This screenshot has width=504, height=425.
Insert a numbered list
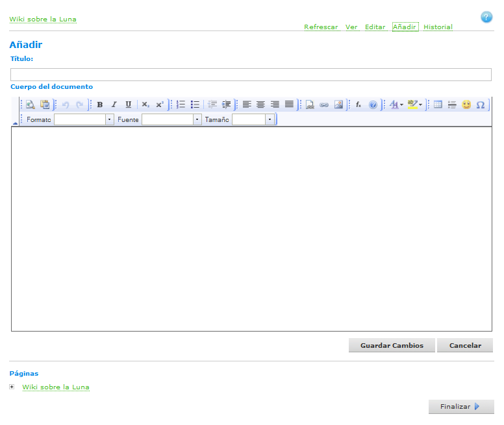(181, 104)
